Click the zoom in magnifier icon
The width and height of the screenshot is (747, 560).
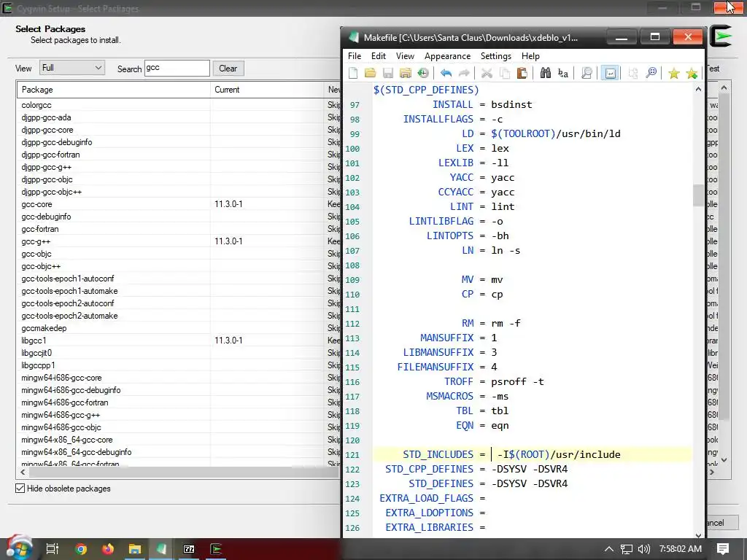tap(651, 73)
